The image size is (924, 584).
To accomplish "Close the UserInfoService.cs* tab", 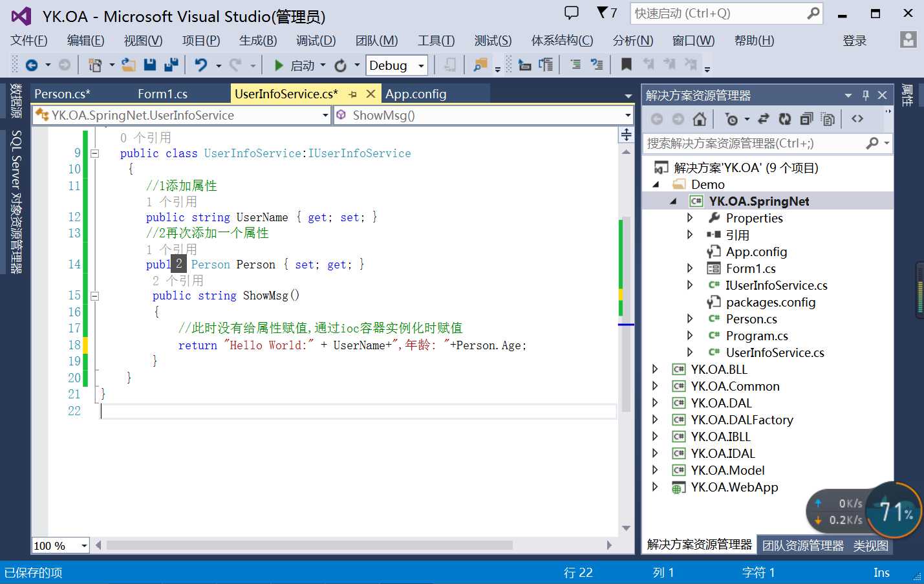I will (371, 94).
